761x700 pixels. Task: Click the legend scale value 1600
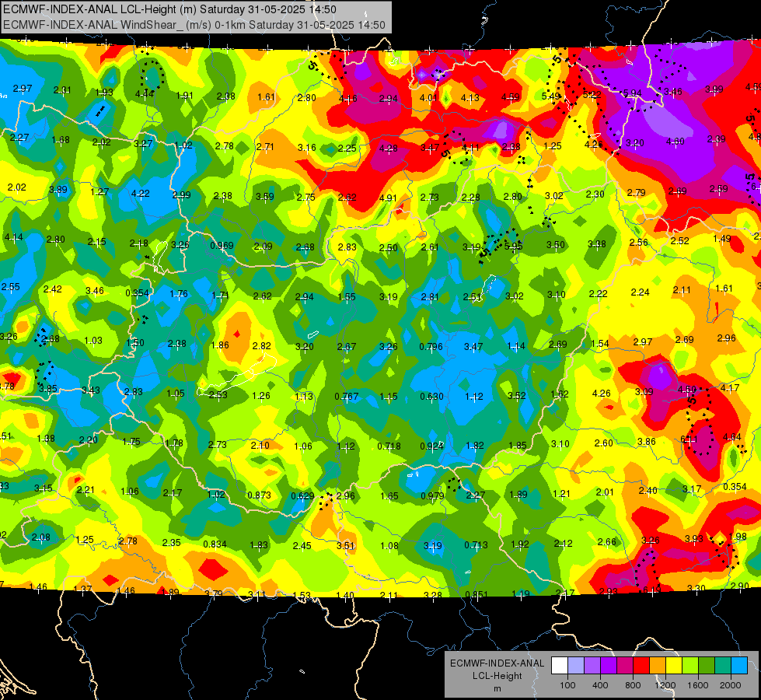click(698, 685)
